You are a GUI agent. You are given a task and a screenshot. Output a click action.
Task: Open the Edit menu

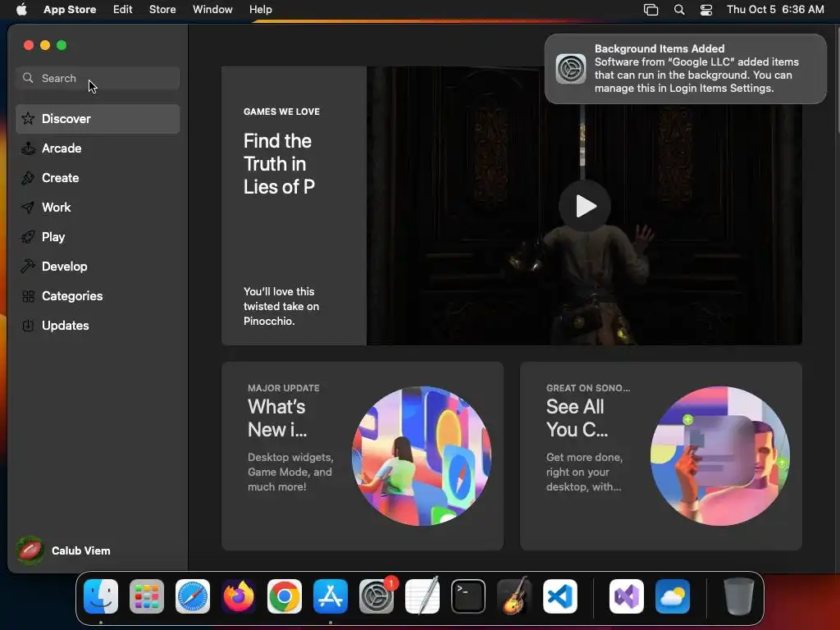click(123, 9)
